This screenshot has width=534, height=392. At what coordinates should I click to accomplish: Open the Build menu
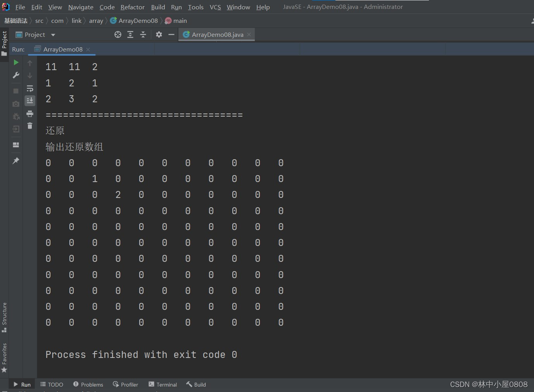pos(158,7)
